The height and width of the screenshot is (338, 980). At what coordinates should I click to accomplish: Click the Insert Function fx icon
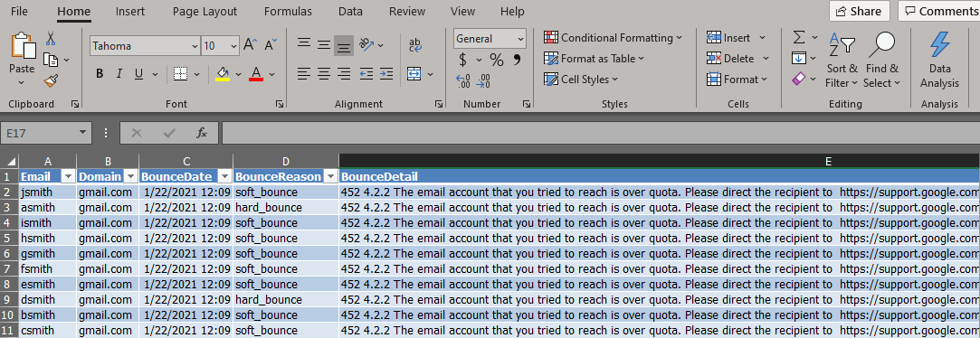pyautogui.click(x=202, y=133)
